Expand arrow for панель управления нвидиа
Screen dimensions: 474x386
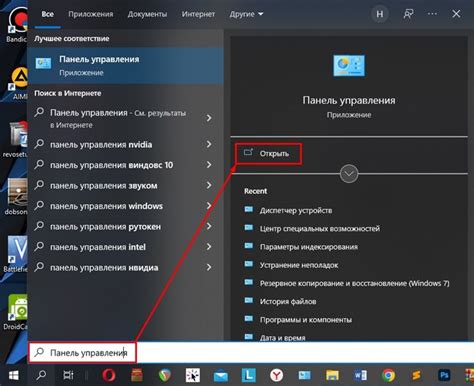pyautogui.click(x=209, y=267)
